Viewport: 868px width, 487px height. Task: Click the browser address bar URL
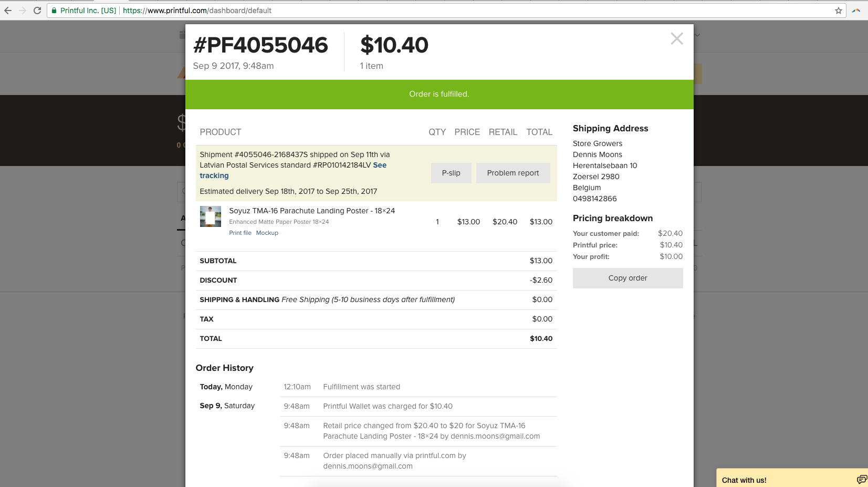197,11
